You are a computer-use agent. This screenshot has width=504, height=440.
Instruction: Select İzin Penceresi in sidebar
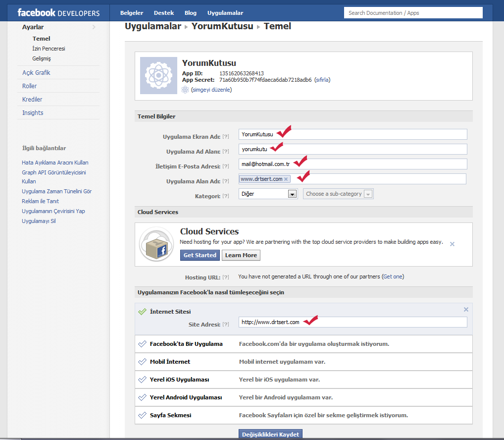(x=49, y=49)
